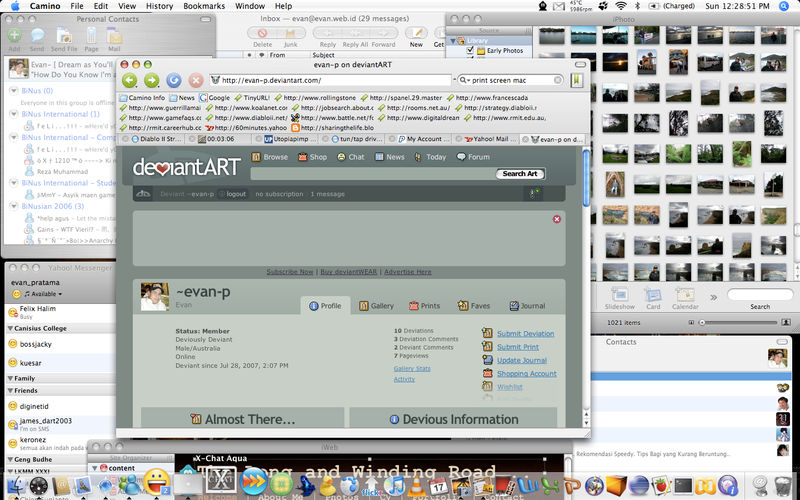This screenshot has height=500, width=800.
Task: Open the Faves tab on evan-p profile
Action: pos(474,306)
